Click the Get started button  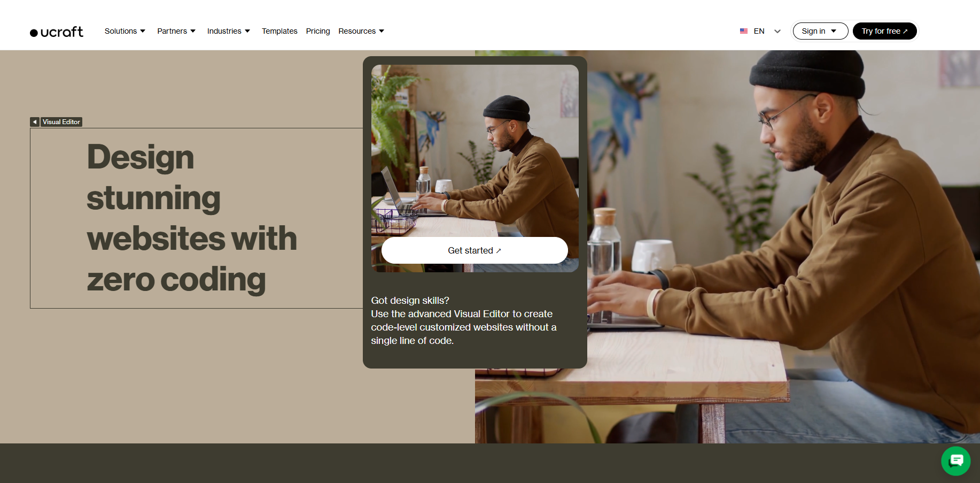475,250
